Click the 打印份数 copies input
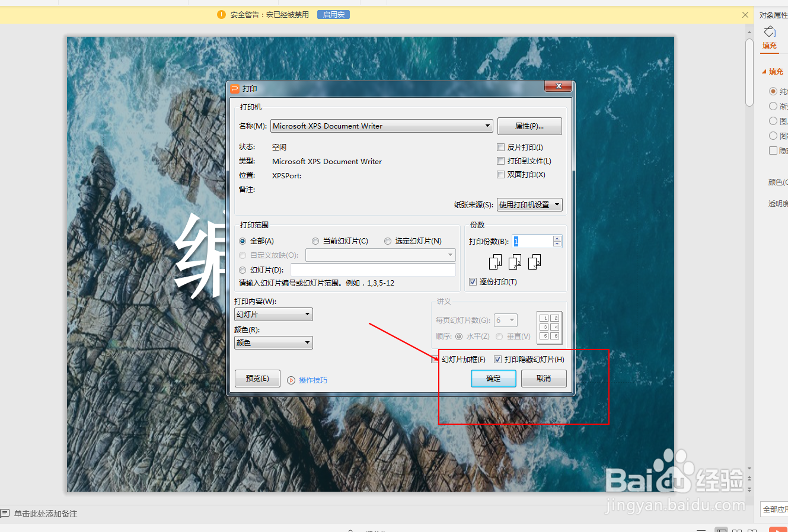 pos(532,241)
